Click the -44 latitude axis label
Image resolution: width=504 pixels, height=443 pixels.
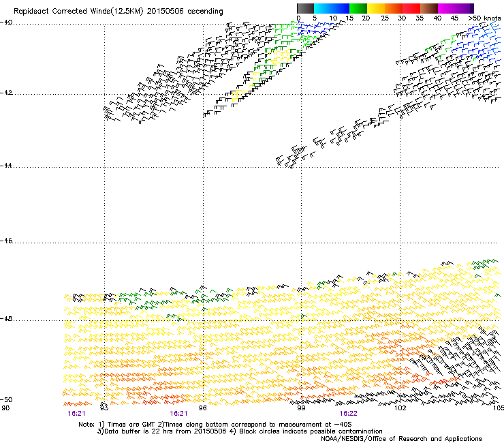point(6,166)
